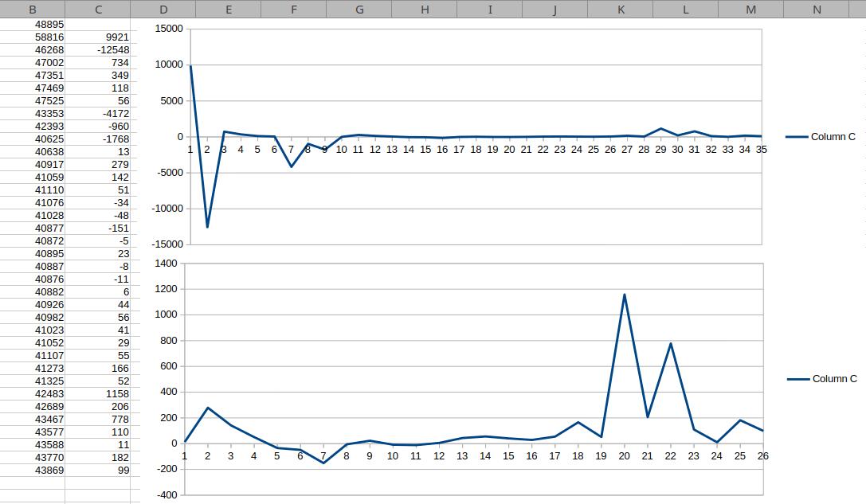Select the 1400 axis label on bottom chart
The image size is (866, 504).
[168, 264]
